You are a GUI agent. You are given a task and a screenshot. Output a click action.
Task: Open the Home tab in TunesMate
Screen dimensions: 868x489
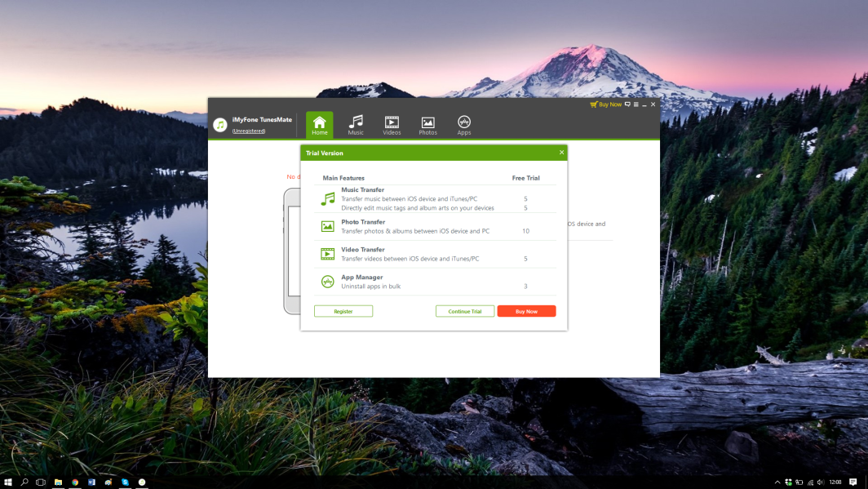tap(320, 125)
